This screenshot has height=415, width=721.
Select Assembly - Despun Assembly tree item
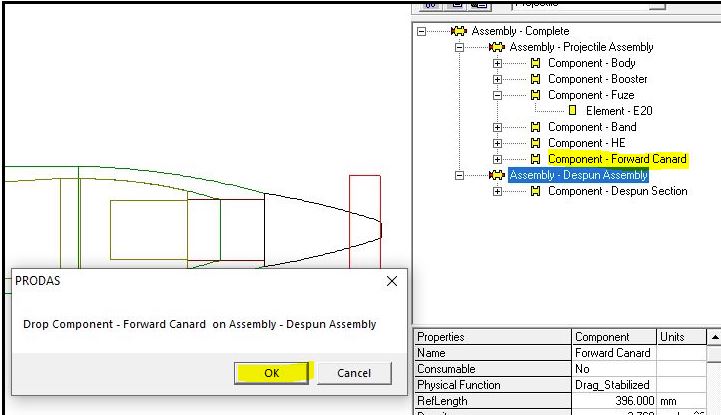point(578,175)
